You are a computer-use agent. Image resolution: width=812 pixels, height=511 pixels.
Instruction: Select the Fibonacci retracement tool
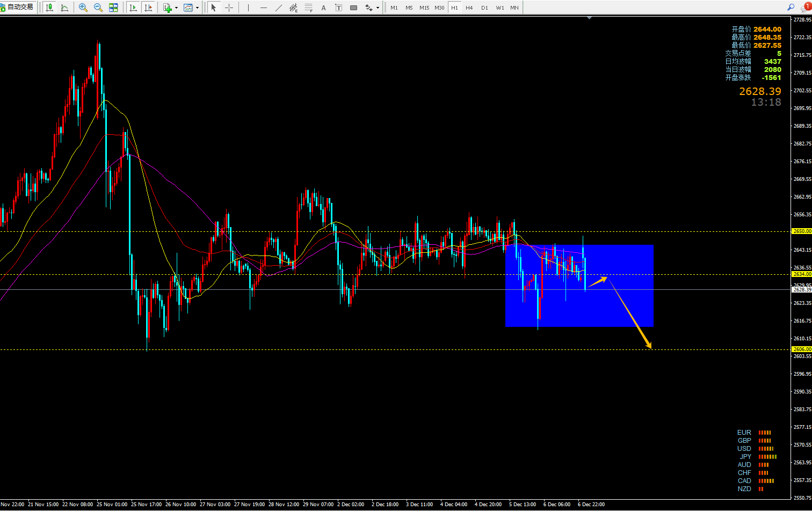tap(308, 8)
